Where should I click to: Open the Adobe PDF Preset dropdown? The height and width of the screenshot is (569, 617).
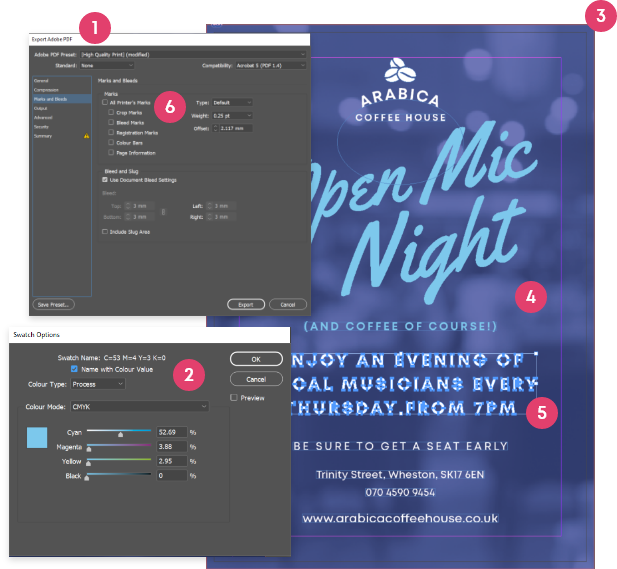pos(193,54)
